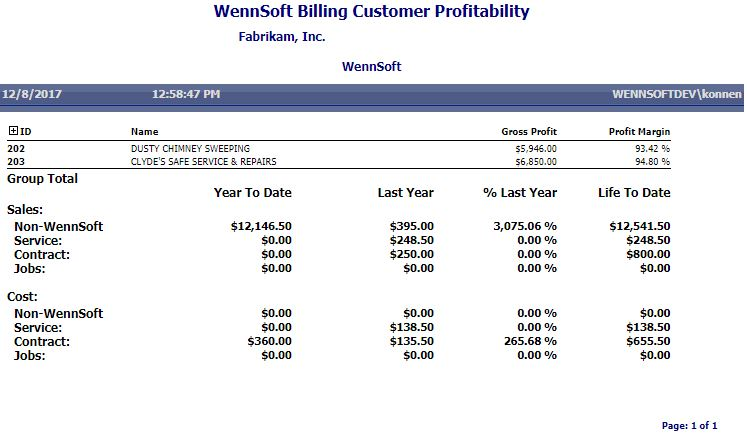This screenshot has width=747, height=446.
Task: Click the $5,946.00 gross profit value
Action: coord(536,148)
